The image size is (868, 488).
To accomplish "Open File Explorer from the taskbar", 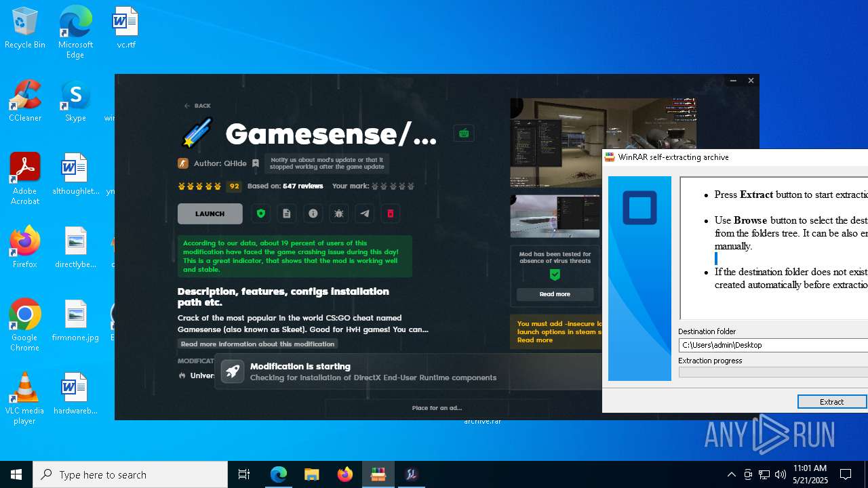I will pos(312,474).
